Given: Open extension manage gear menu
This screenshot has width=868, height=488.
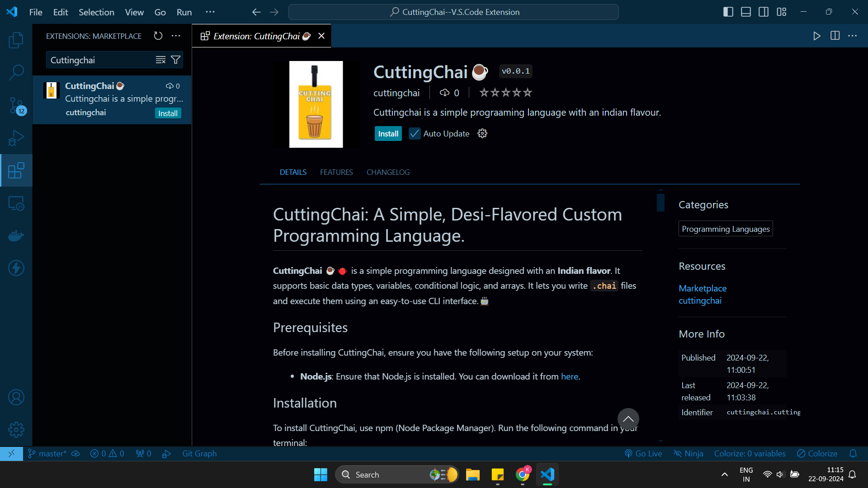Looking at the screenshot, I should [x=482, y=134].
